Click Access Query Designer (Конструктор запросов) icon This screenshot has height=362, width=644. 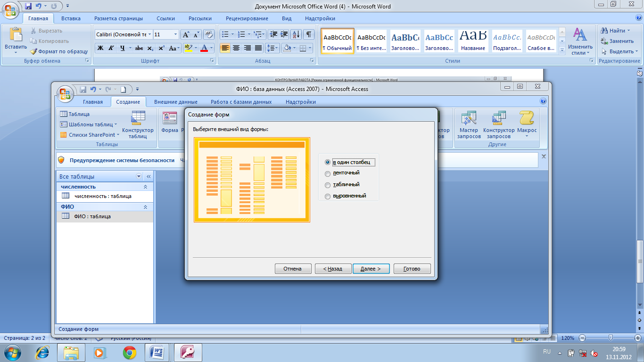pyautogui.click(x=499, y=118)
